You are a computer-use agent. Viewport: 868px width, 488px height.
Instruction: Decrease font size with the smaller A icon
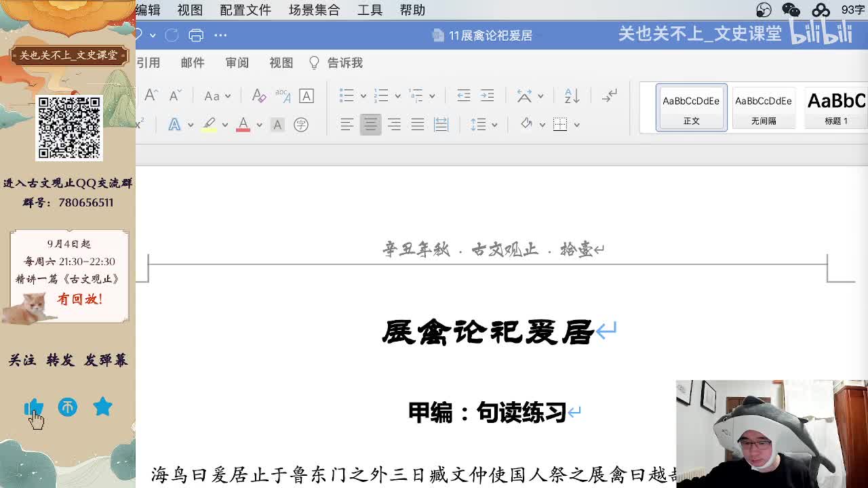pyautogui.click(x=175, y=96)
